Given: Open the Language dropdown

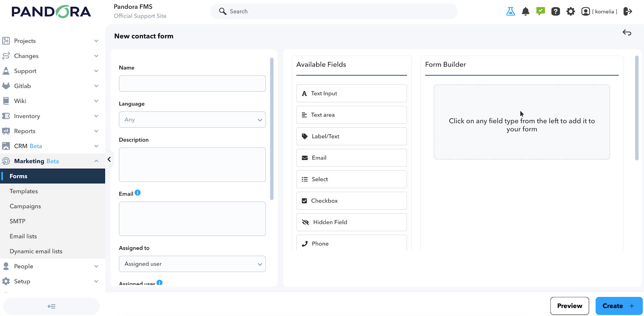Looking at the screenshot, I should coord(192,120).
